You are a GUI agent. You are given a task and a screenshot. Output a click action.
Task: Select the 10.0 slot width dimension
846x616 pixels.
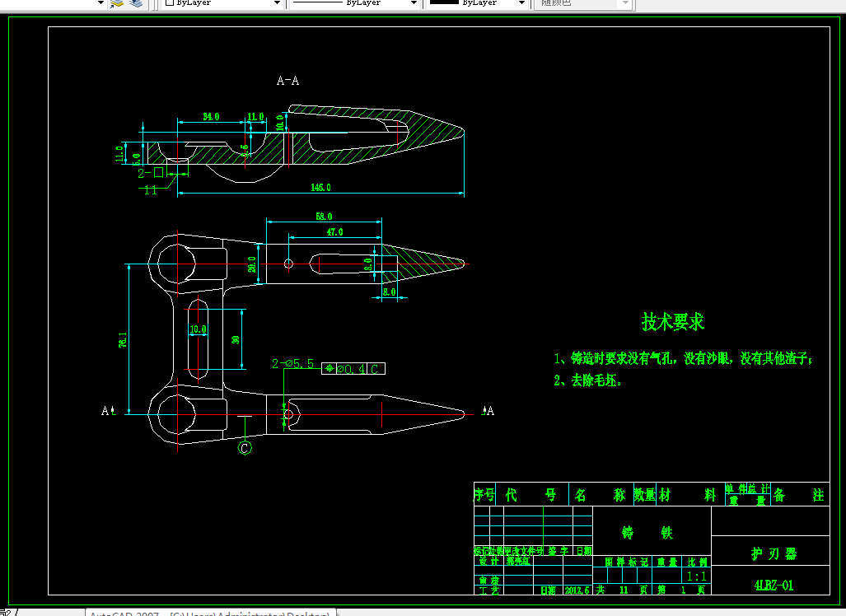click(x=198, y=329)
